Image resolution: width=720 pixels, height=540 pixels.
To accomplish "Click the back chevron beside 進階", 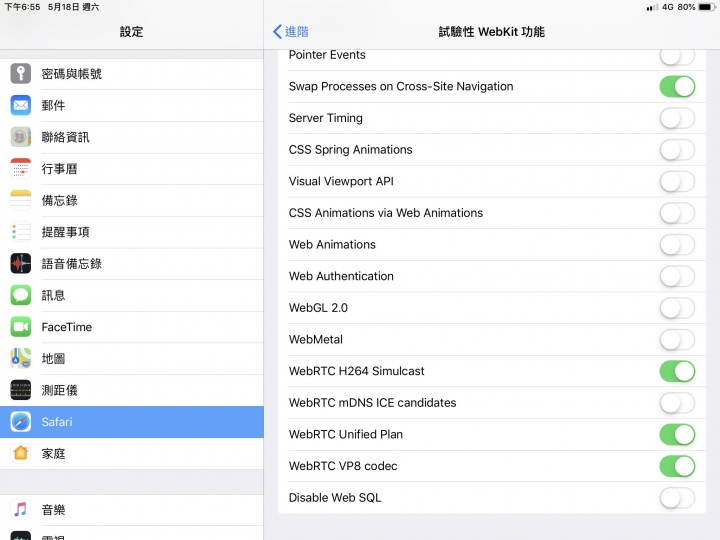I will (277, 32).
